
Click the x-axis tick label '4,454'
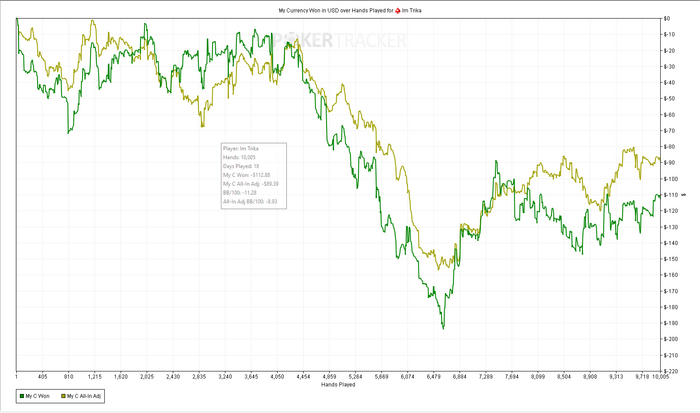[x=303, y=377]
